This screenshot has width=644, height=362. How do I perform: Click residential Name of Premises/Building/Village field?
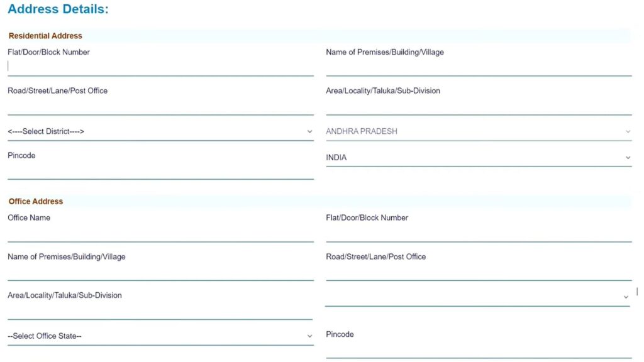[478, 67]
